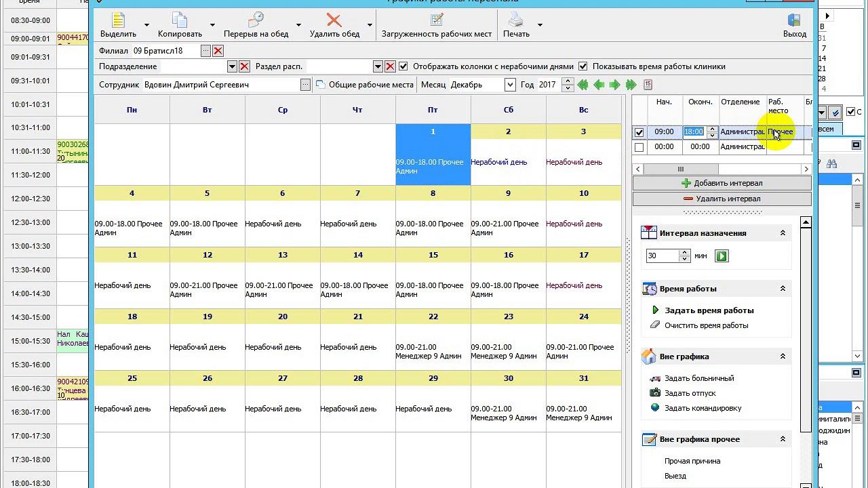Click the Удалить интервал button
This screenshot has height=488, width=868.
722,199
